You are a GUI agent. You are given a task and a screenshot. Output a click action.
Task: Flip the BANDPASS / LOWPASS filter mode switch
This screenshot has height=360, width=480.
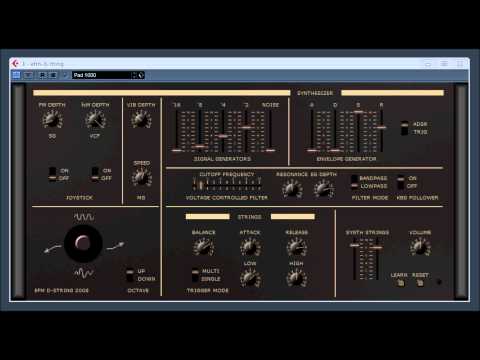click(354, 182)
